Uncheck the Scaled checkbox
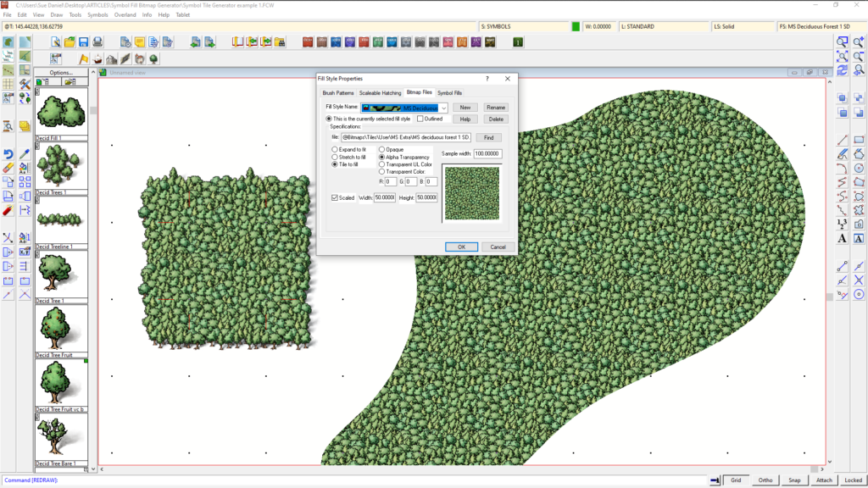This screenshot has width=868, height=488. pos(335,196)
